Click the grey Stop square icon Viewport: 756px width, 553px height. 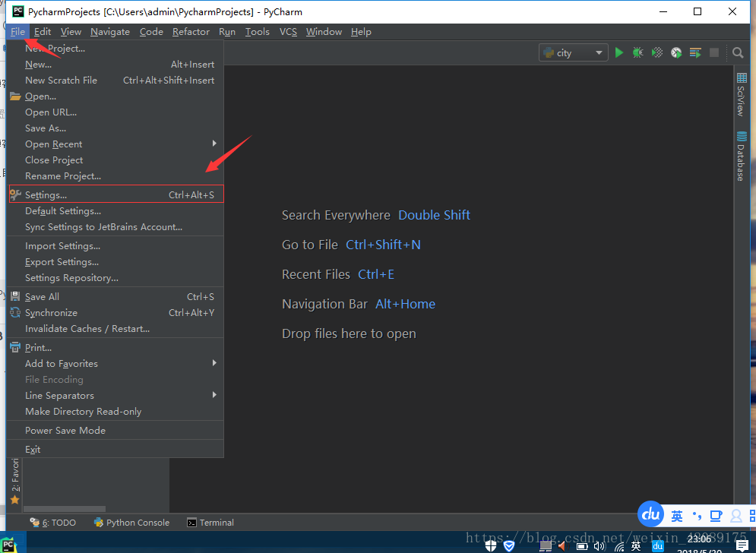pos(714,52)
